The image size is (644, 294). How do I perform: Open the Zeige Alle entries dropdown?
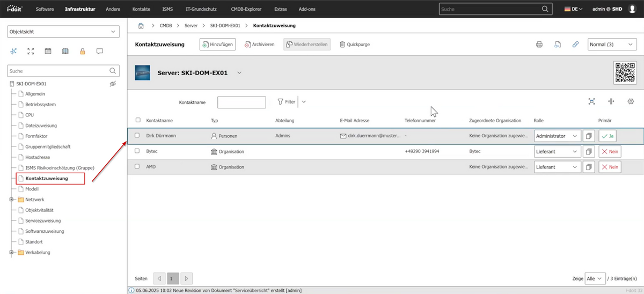coord(595,279)
